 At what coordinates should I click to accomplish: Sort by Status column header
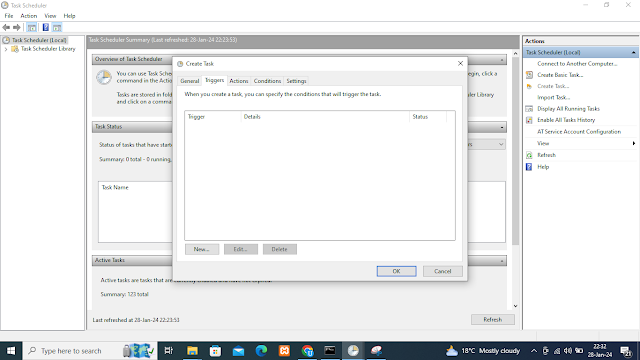428,117
